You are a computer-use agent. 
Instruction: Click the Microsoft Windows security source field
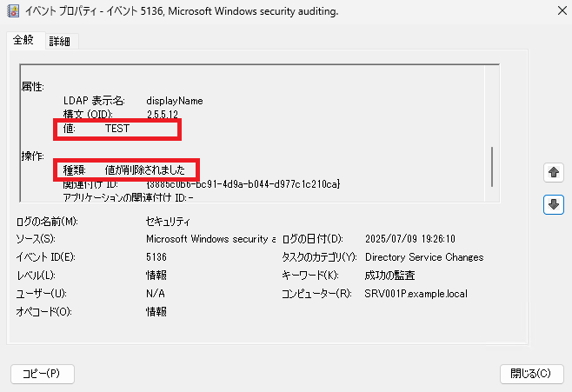coord(210,239)
